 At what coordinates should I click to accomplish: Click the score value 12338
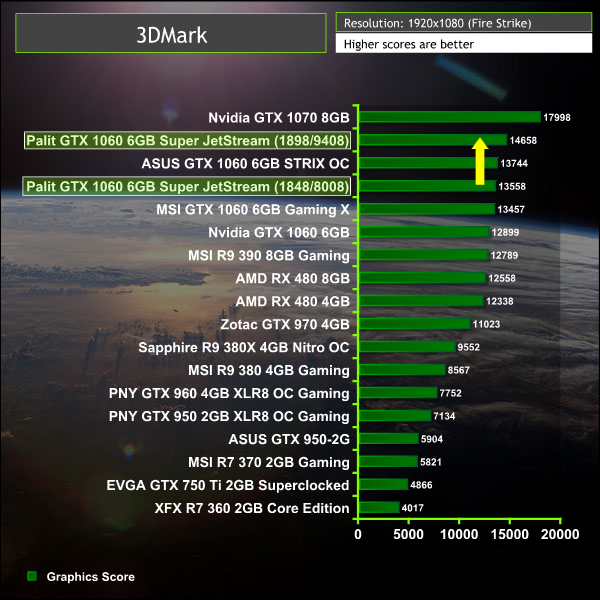click(499, 301)
